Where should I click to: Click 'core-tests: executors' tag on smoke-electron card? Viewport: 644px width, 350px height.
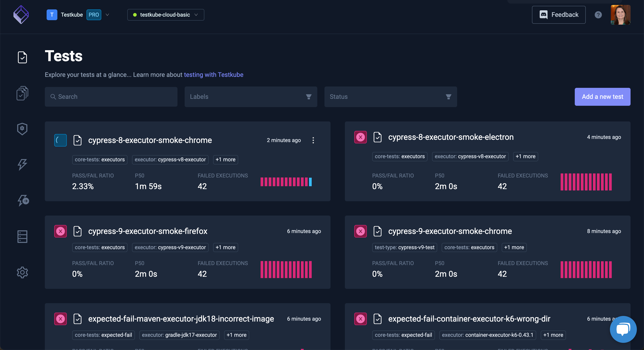pyautogui.click(x=400, y=156)
